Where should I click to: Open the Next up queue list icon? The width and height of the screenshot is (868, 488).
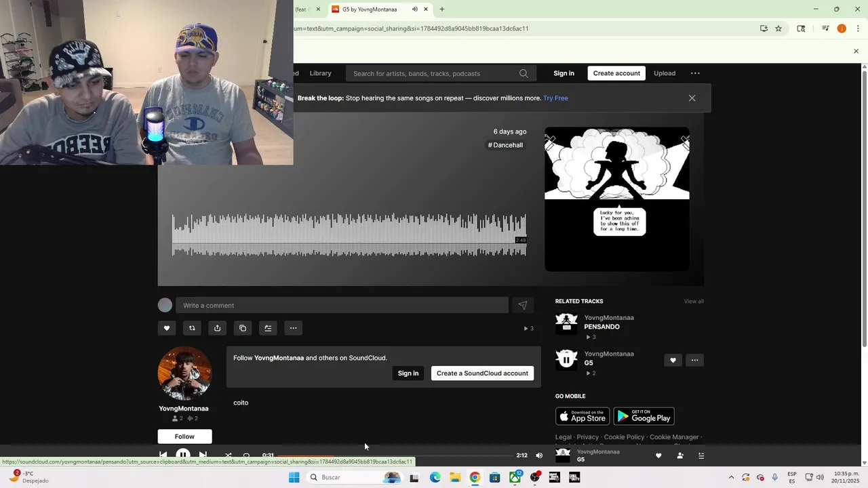pos(701,455)
